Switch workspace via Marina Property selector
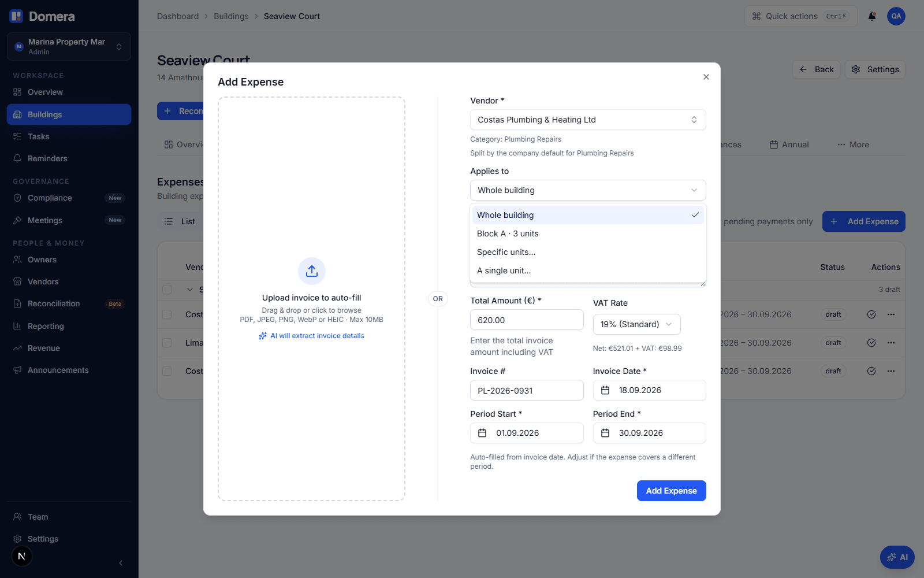Screen dimensions: 924x578 [69, 46]
